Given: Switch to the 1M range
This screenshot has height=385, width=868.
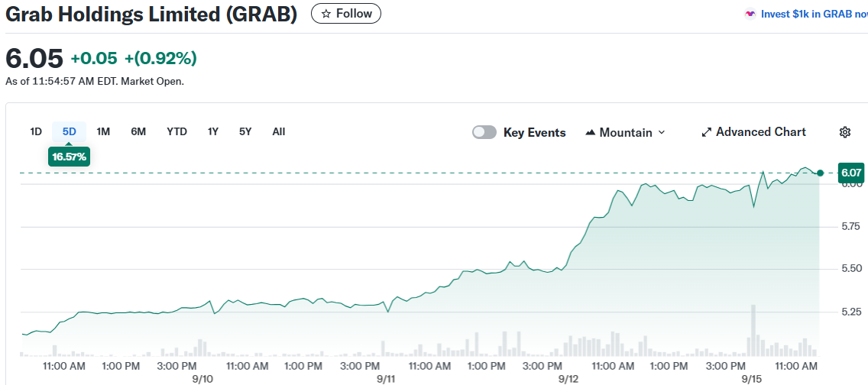Looking at the screenshot, I should [103, 131].
